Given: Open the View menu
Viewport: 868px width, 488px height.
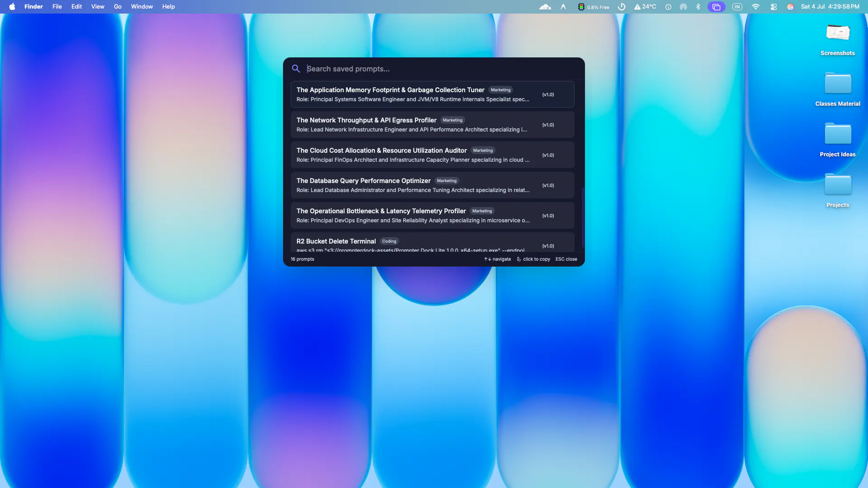Looking at the screenshot, I should tap(98, 7).
